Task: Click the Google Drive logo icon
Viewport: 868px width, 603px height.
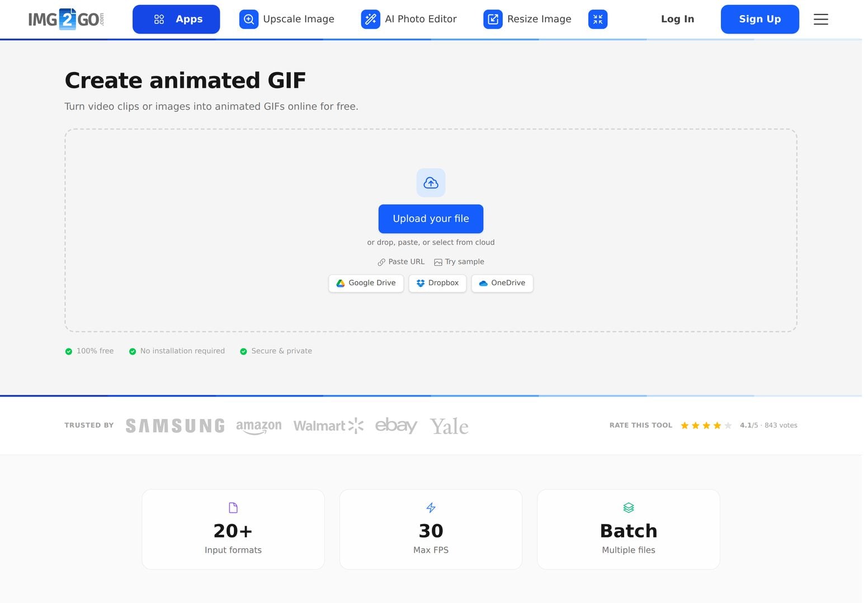Action: pos(340,284)
